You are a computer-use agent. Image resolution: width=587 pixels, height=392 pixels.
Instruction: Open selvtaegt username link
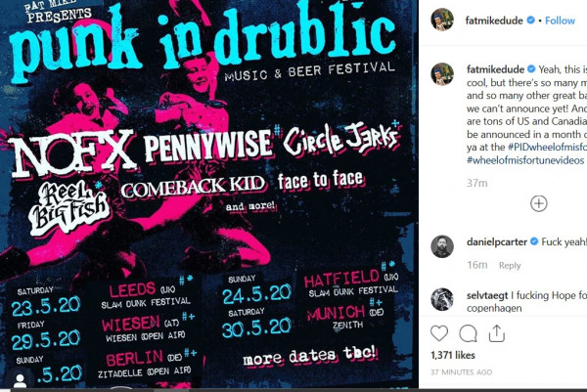coord(487,295)
